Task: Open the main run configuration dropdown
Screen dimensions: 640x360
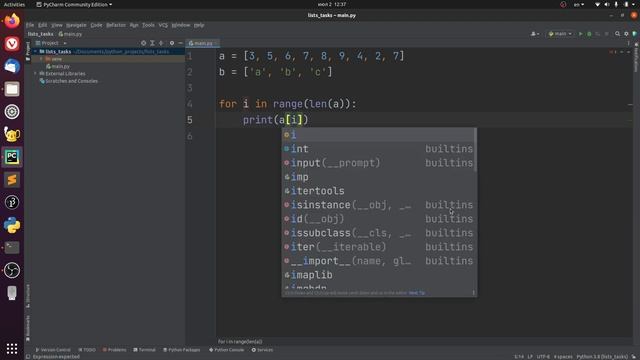Action: 560,34
